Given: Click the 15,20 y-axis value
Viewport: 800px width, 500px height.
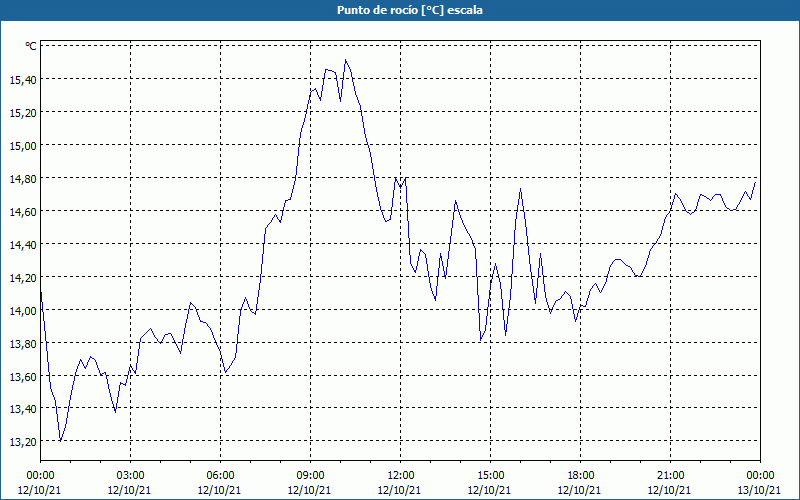Looking at the screenshot, I should coord(22,113).
